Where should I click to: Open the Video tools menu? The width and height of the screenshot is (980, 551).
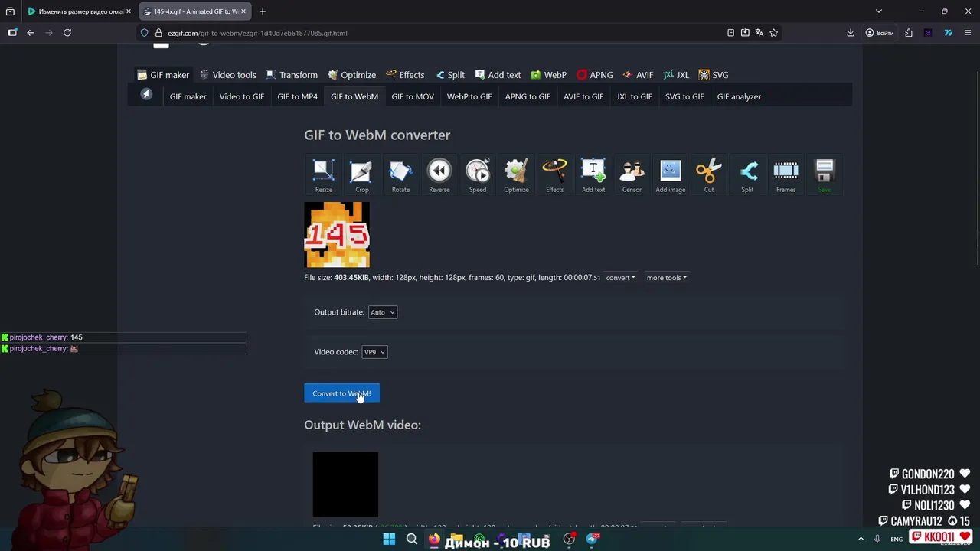pyautogui.click(x=228, y=75)
